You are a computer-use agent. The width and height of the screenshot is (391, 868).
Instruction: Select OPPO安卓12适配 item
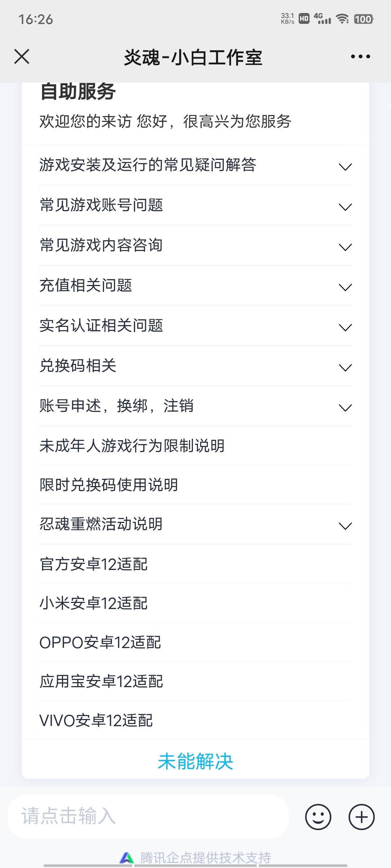[x=195, y=642]
